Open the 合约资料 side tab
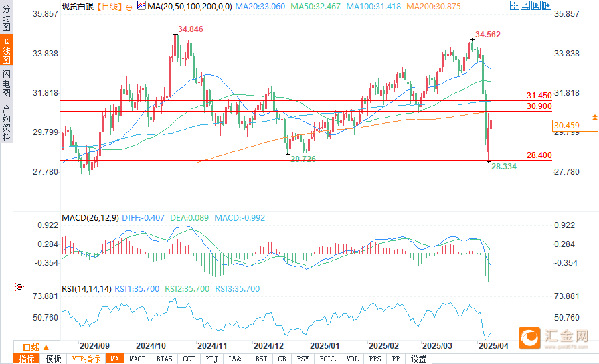599x364 pixels. 6,123
